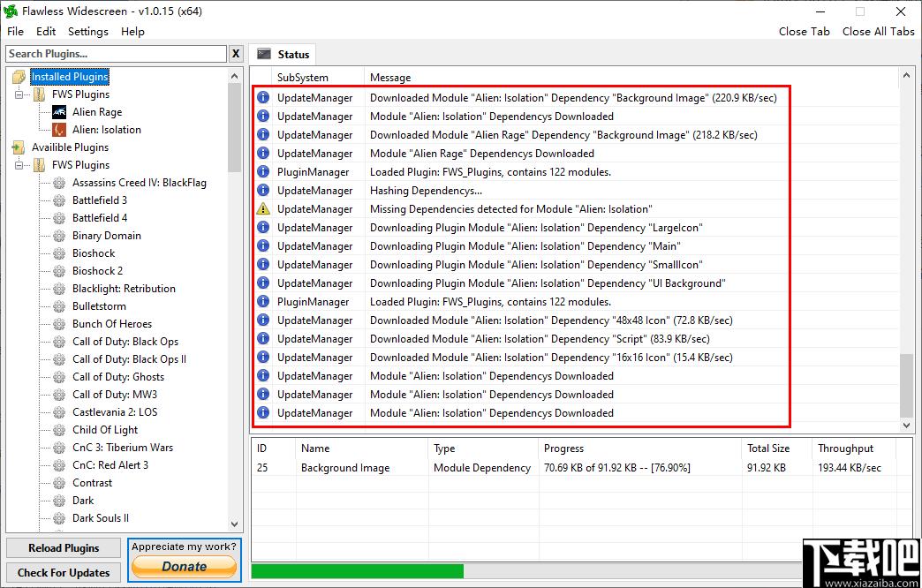Screen dimensions: 922x588
Task: Click the SubSystem column header
Action: click(x=318, y=77)
